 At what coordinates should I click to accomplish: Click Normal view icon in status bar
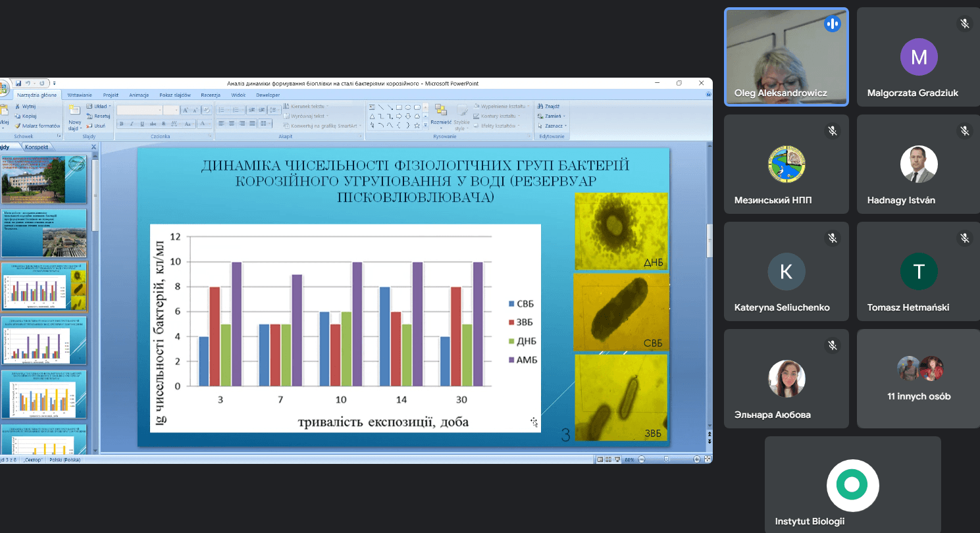point(600,459)
